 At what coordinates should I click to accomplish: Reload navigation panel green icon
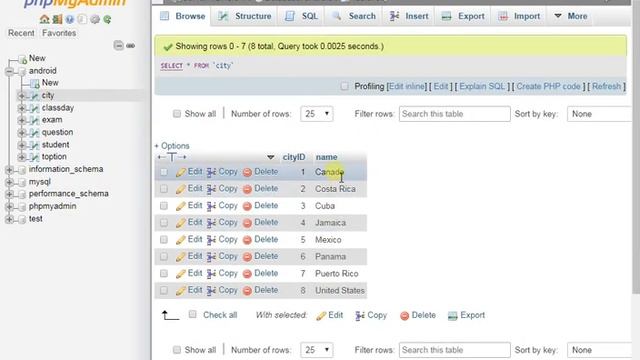click(x=107, y=19)
